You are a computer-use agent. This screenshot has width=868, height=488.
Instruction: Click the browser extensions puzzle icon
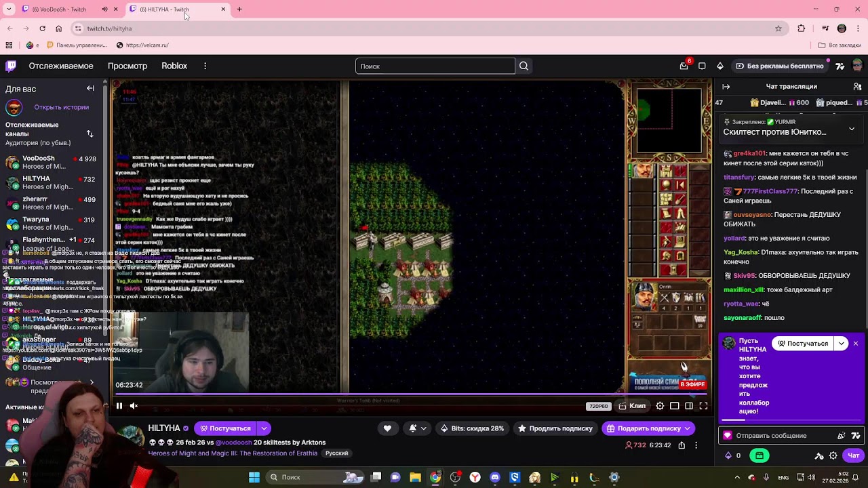coord(802,28)
